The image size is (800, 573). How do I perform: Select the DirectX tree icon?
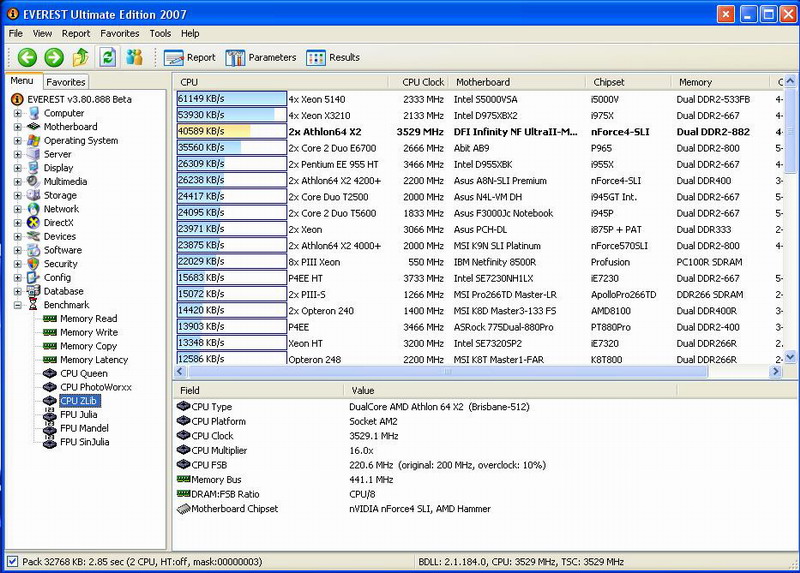click(34, 222)
